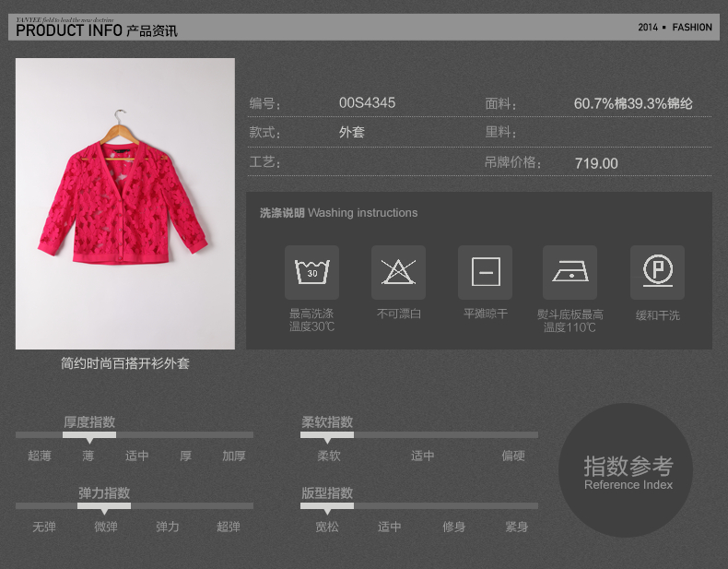Image resolution: width=728 pixels, height=569 pixels.
Task: Click the 30°C wash tub icon
Action: coord(311,272)
